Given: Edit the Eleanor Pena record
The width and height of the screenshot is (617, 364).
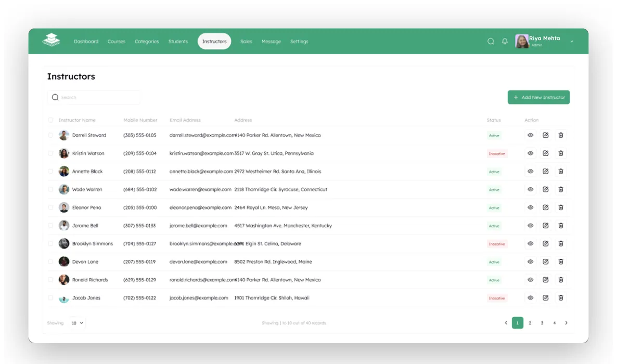Looking at the screenshot, I should point(545,207).
